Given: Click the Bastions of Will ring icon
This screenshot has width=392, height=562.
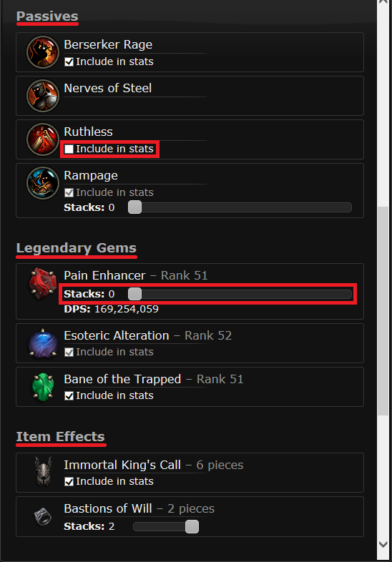Looking at the screenshot, I should (43, 517).
